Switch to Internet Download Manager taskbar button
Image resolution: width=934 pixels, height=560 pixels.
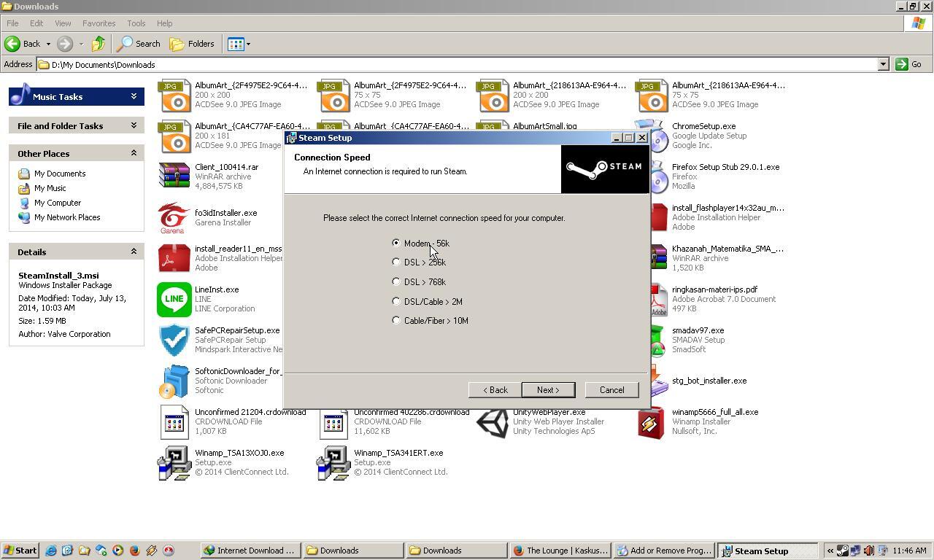click(x=249, y=551)
